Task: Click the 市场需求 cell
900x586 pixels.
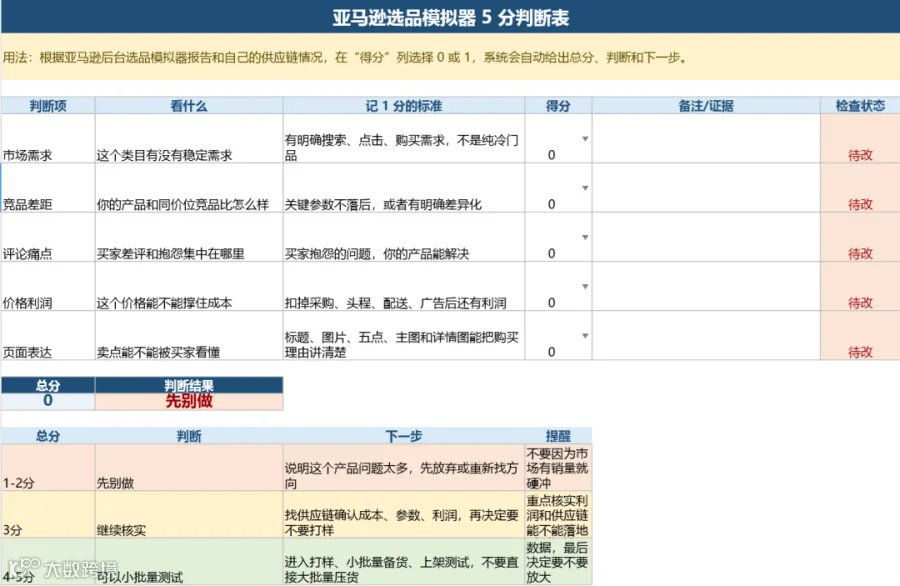Action: point(48,139)
